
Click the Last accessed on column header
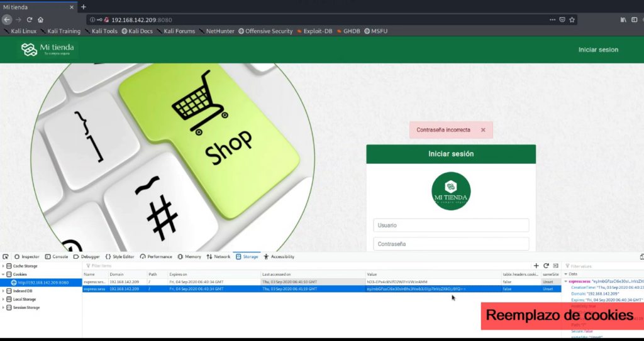(313, 274)
